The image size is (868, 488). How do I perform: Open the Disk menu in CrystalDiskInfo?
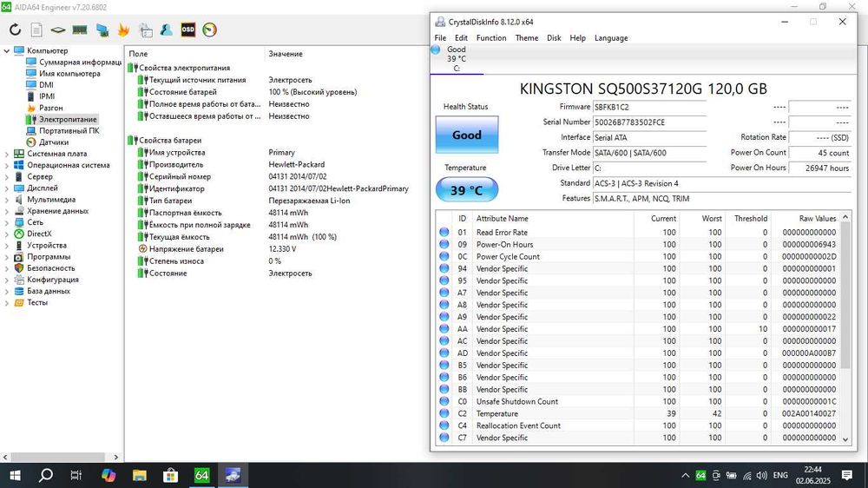click(x=554, y=37)
